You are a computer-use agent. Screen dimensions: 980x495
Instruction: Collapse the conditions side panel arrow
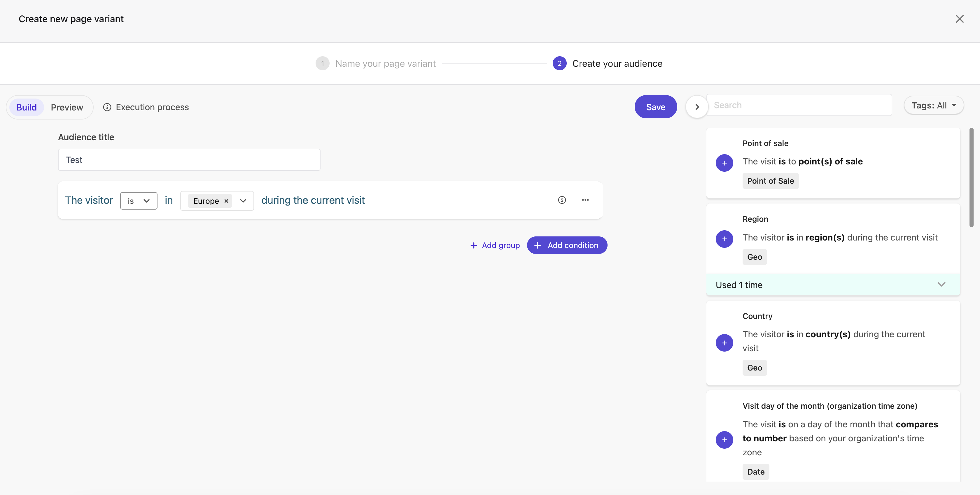tap(697, 107)
